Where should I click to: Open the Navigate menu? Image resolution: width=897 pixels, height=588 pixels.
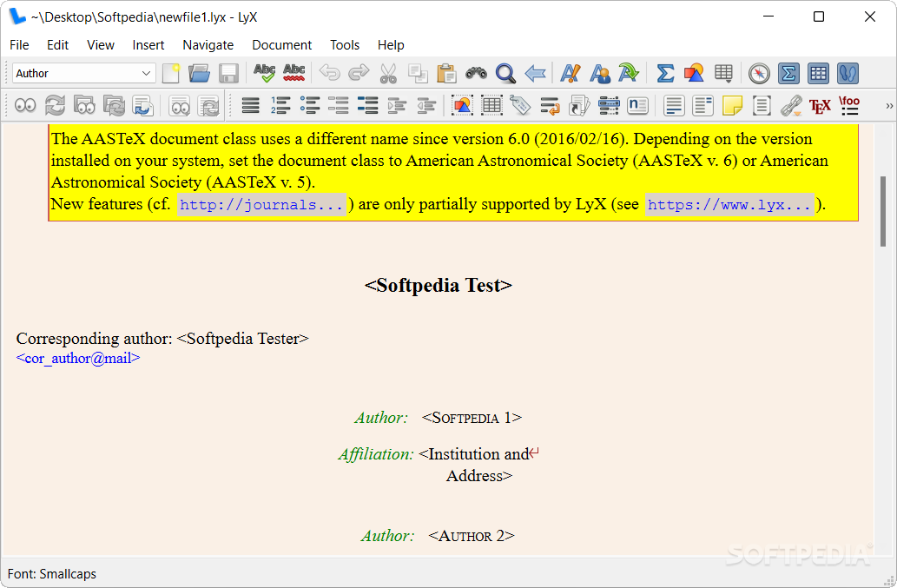208,44
